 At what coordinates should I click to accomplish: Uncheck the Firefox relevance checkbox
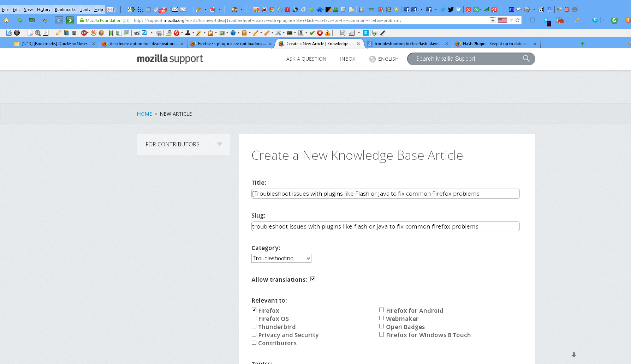254,310
